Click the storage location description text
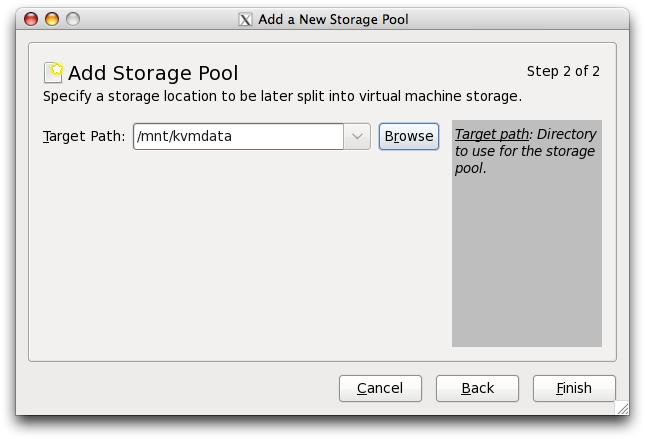Viewport: 645px width, 439px height. pos(282,97)
